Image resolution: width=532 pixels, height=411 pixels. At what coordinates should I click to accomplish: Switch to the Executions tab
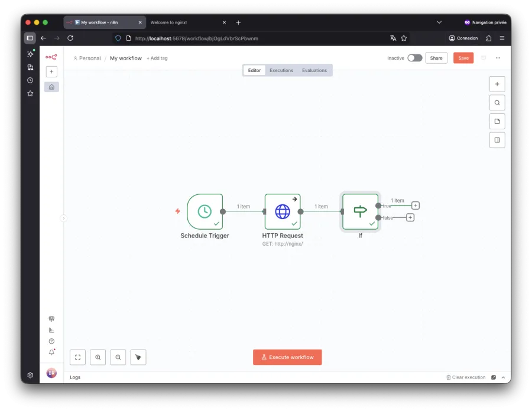pyautogui.click(x=281, y=70)
